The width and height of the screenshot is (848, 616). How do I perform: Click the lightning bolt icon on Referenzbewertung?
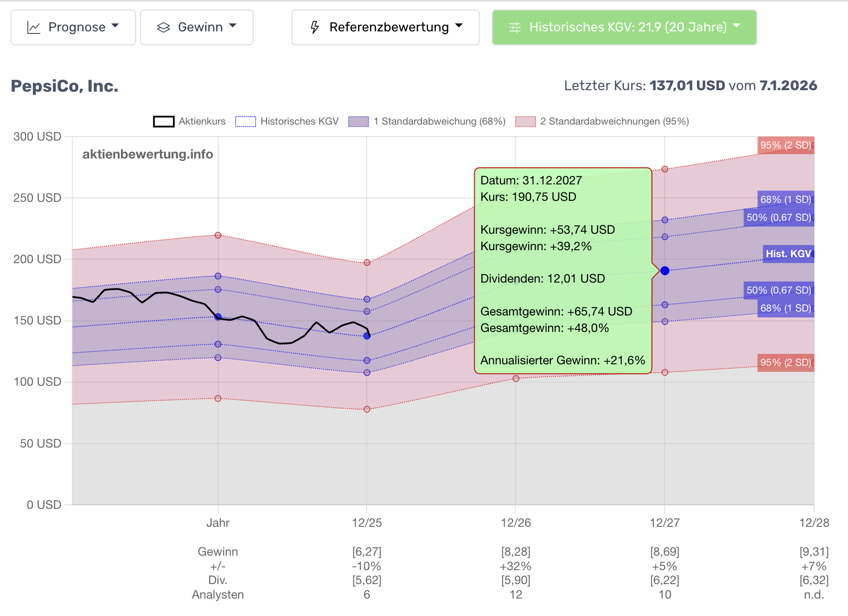coord(314,27)
